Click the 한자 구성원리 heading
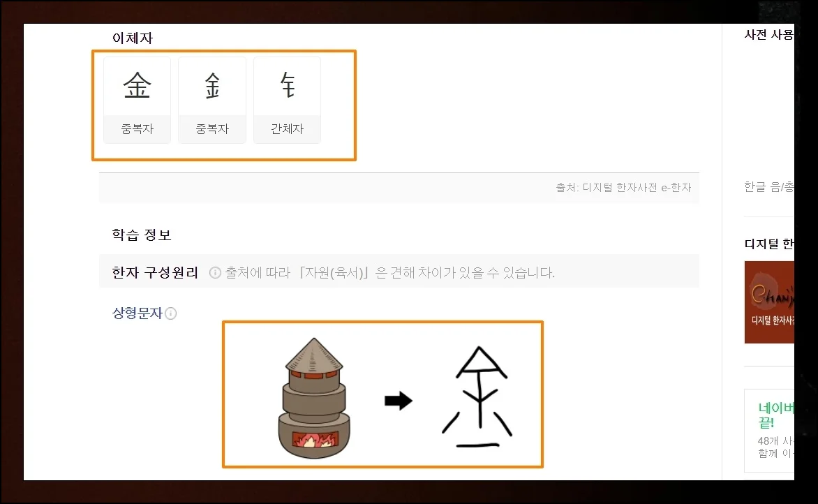Image resolution: width=818 pixels, height=504 pixels. tap(155, 272)
